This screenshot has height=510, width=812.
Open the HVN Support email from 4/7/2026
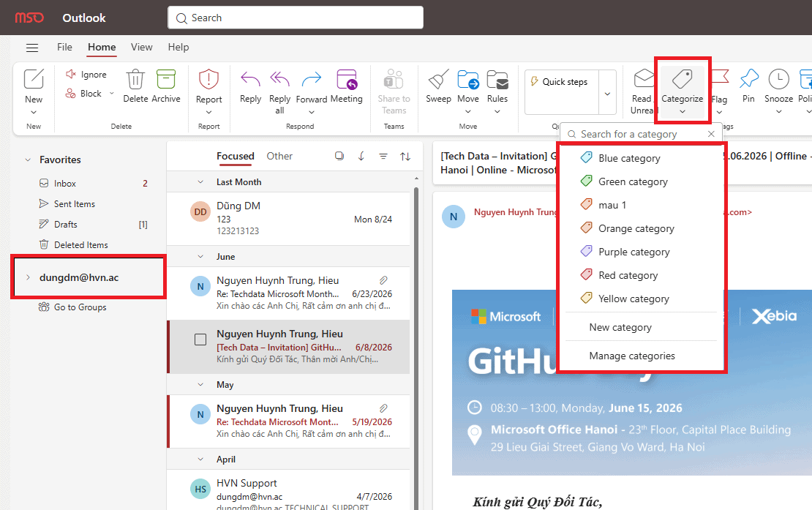(288, 491)
